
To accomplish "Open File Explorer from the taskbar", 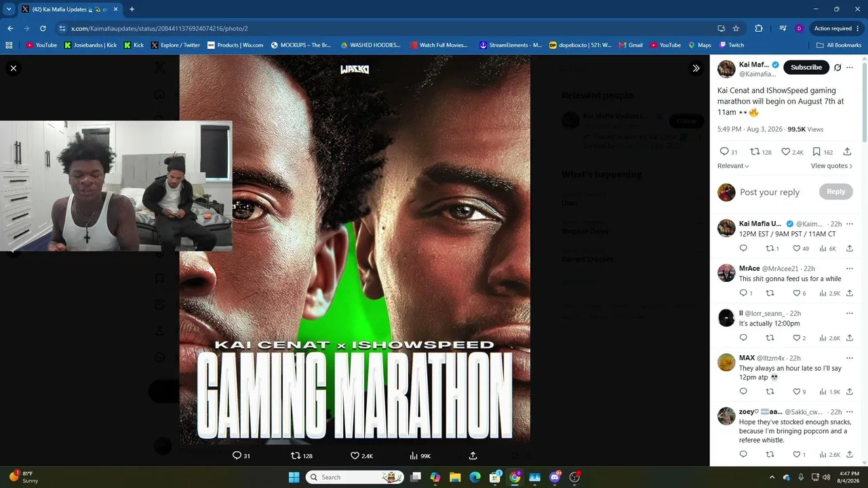I will click(x=455, y=477).
